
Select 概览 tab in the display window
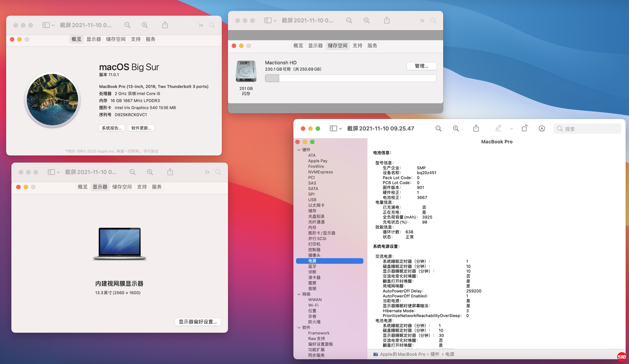click(83, 187)
